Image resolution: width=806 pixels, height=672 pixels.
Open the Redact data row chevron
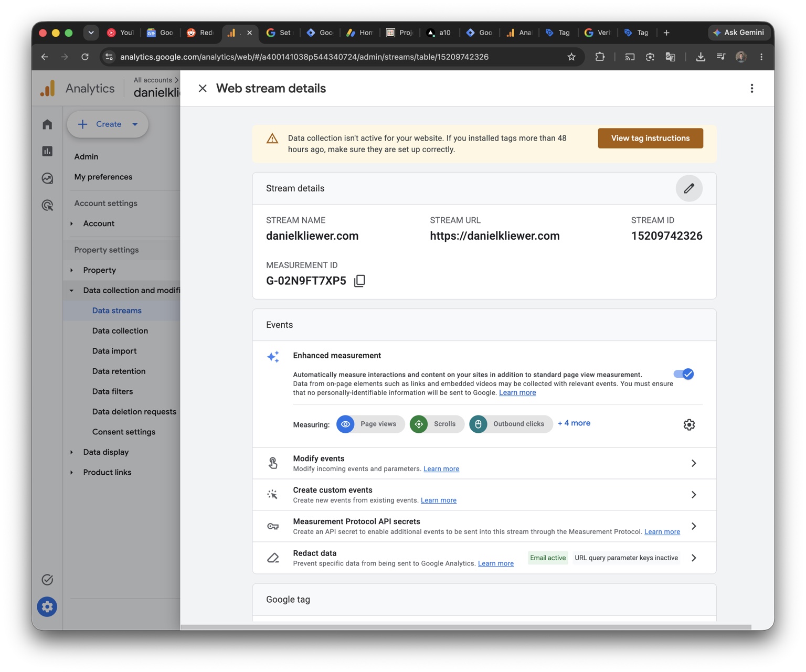coord(694,558)
